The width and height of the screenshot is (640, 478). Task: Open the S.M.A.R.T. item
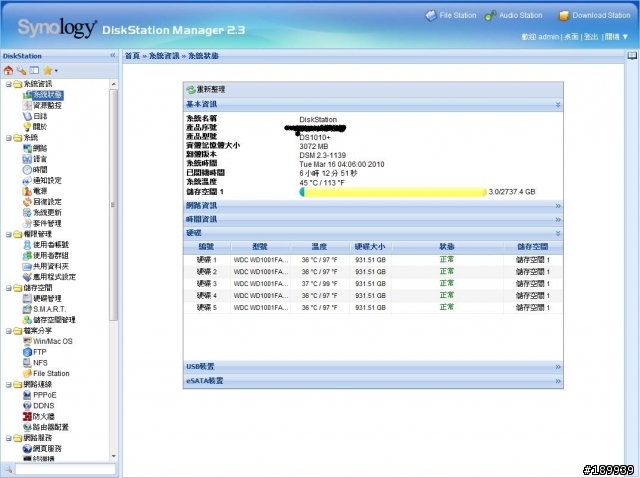(44, 309)
